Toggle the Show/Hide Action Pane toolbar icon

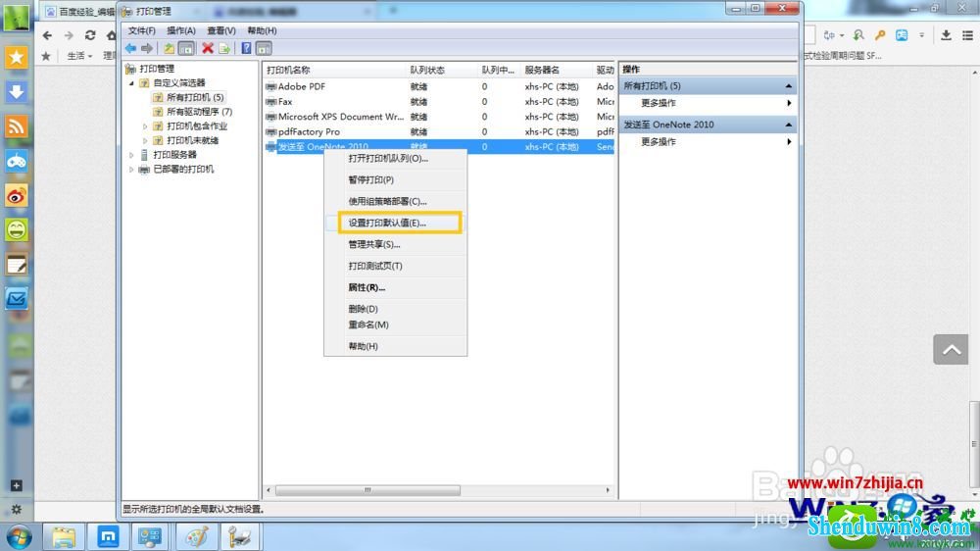(264, 48)
